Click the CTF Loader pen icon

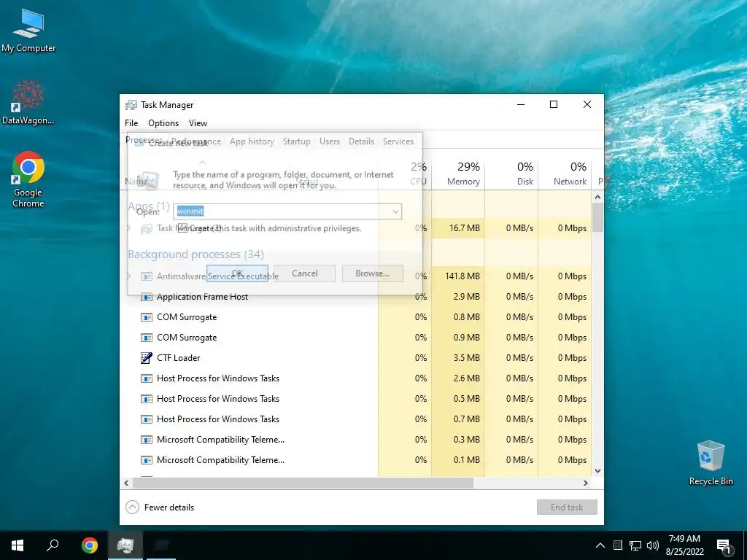pyautogui.click(x=146, y=357)
